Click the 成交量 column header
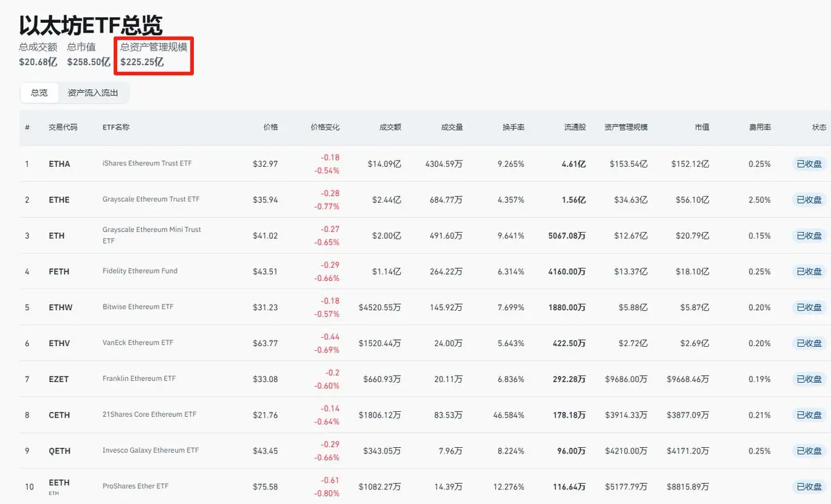The height and width of the screenshot is (504, 831). click(x=452, y=127)
